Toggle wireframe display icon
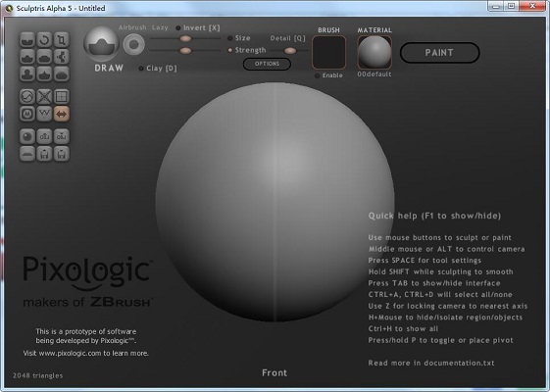The image size is (550, 392). click(44, 114)
